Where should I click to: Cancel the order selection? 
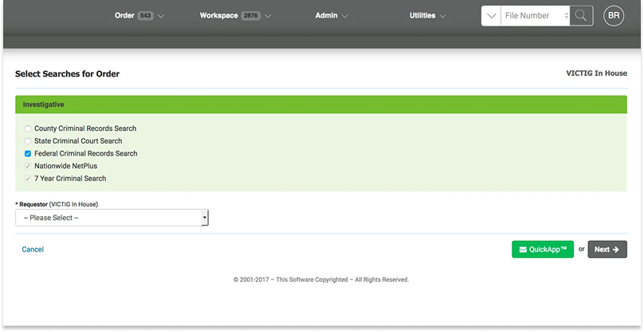pyautogui.click(x=33, y=249)
